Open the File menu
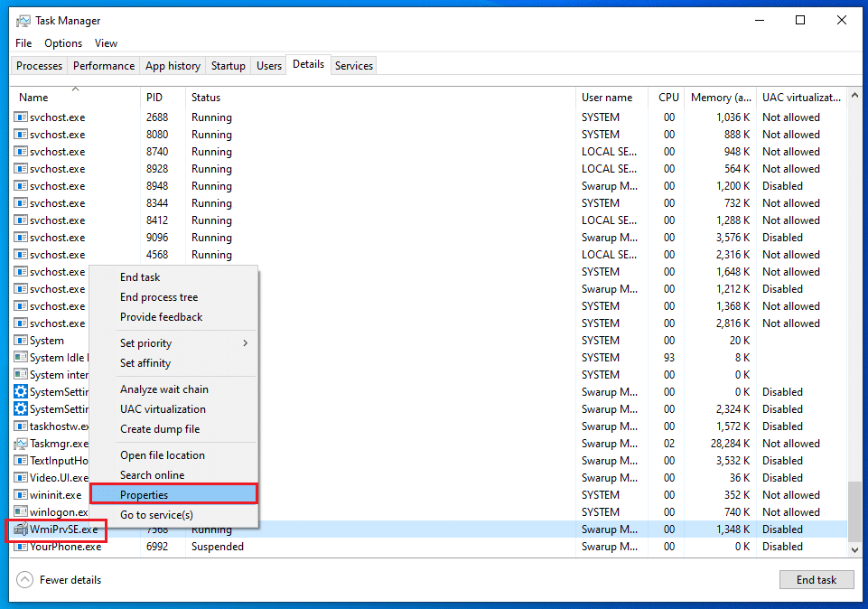 coord(23,43)
